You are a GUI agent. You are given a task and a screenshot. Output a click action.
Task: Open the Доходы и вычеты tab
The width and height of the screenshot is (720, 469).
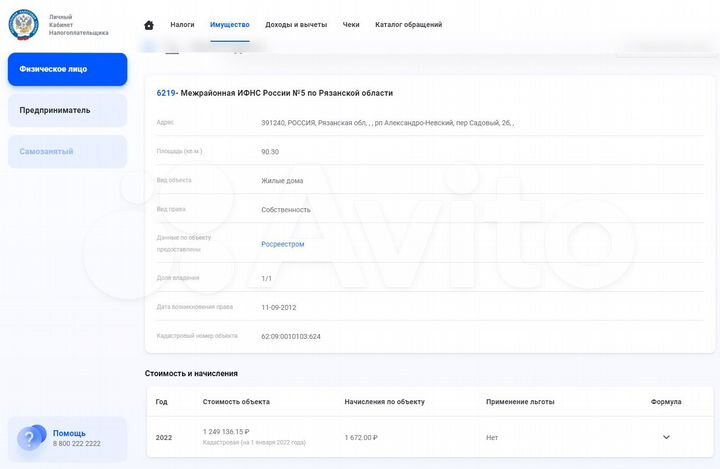click(296, 24)
